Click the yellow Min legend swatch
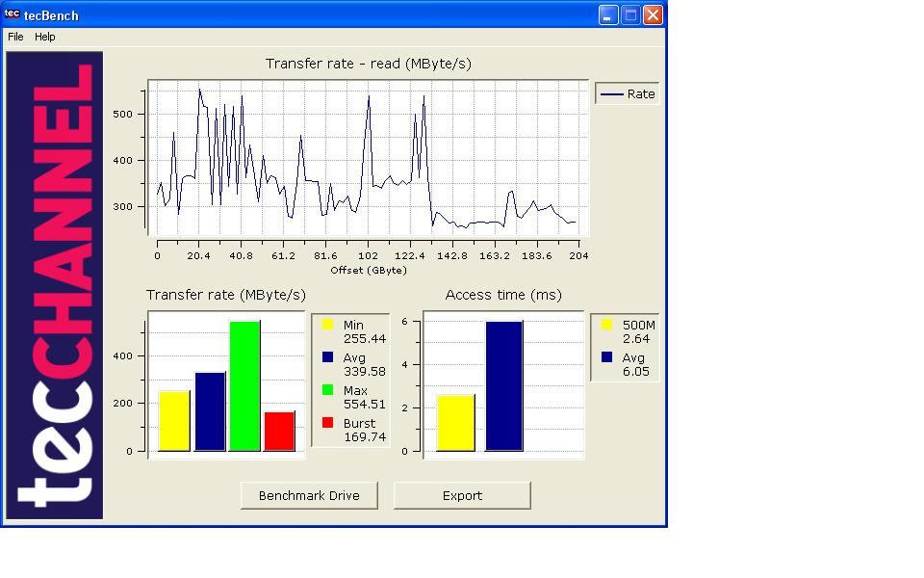Viewport: 924px width, 578px height. tap(327, 325)
